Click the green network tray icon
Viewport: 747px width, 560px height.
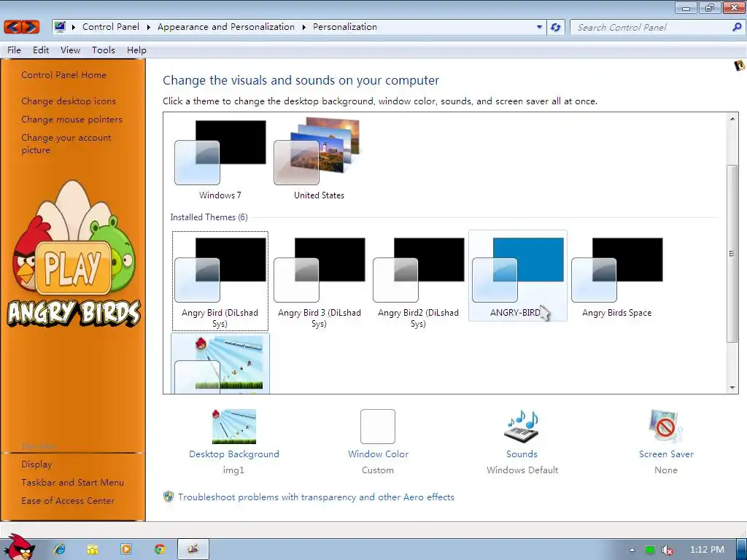pyautogui.click(x=649, y=550)
